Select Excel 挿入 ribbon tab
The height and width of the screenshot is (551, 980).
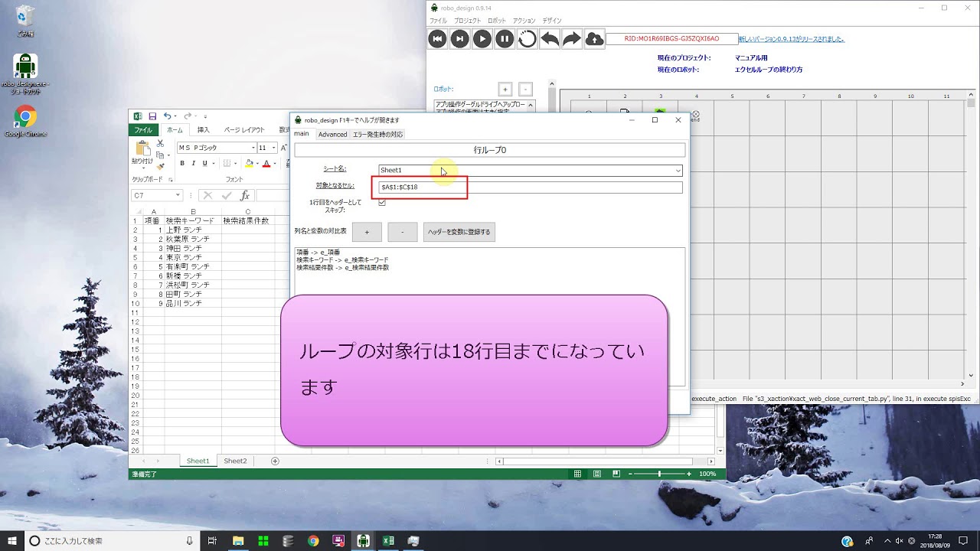click(203, 130)
